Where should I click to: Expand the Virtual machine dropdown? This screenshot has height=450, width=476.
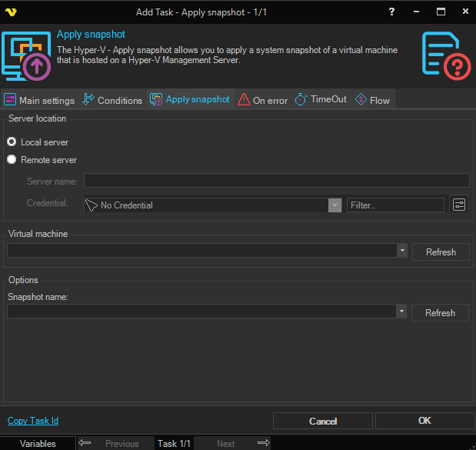(402, 251)
